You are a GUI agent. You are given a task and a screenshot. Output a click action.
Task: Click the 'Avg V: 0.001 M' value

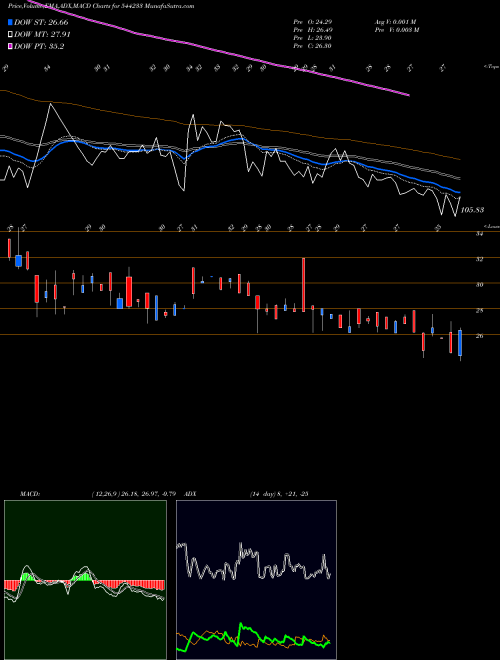tap(396, 21)
